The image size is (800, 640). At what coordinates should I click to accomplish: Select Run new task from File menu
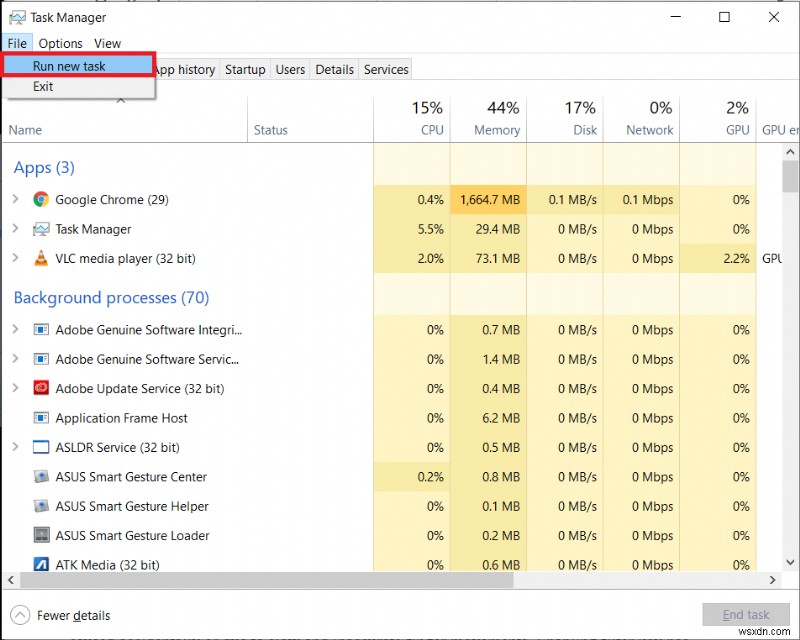[x=68, y=64]
